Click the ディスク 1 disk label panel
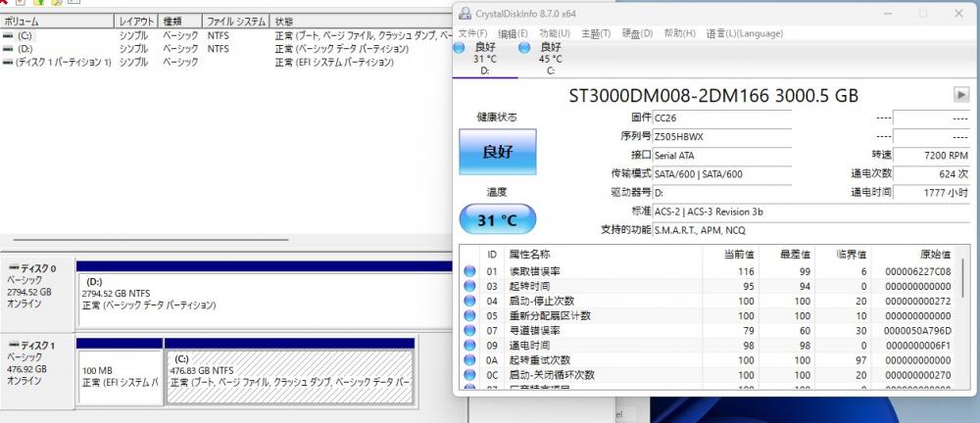 37,371
